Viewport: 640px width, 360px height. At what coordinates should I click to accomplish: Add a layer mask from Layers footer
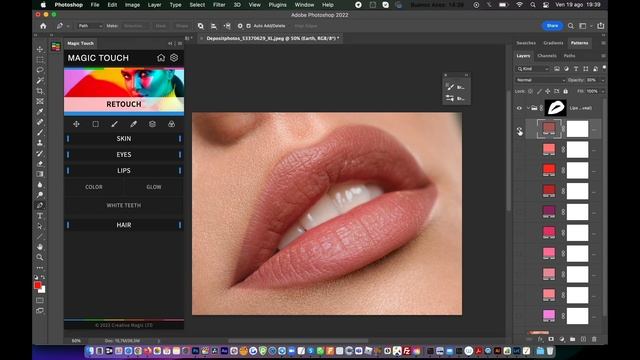(x=551, y=339)
